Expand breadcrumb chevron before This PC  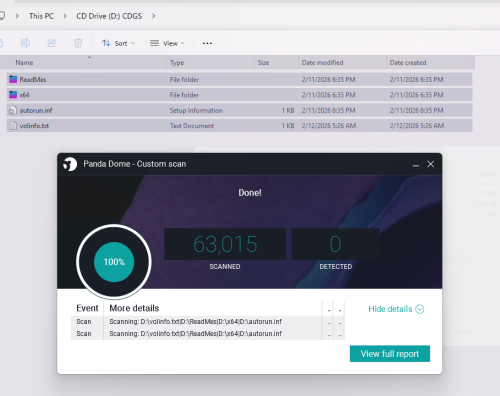[x=17, y=16]
